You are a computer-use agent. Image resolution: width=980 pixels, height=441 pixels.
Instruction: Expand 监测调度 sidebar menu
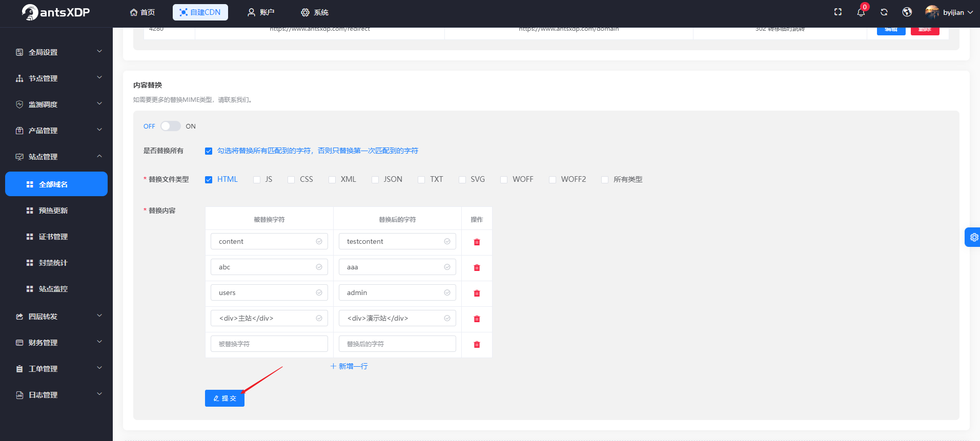56,104
